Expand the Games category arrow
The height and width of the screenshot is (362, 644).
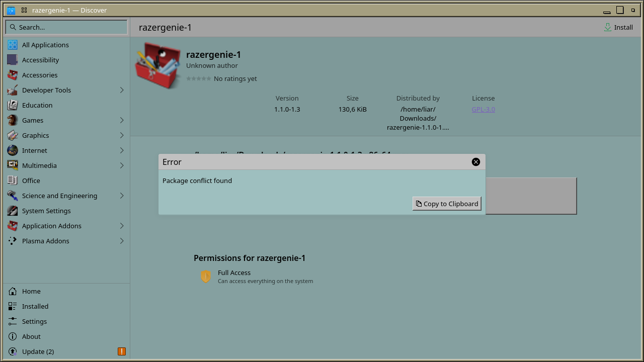[122, 120]
